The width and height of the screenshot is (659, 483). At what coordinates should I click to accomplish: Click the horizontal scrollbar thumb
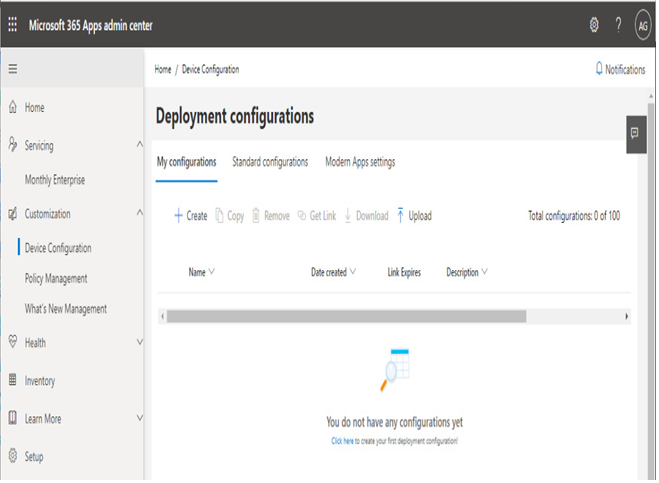click(346, 316)
